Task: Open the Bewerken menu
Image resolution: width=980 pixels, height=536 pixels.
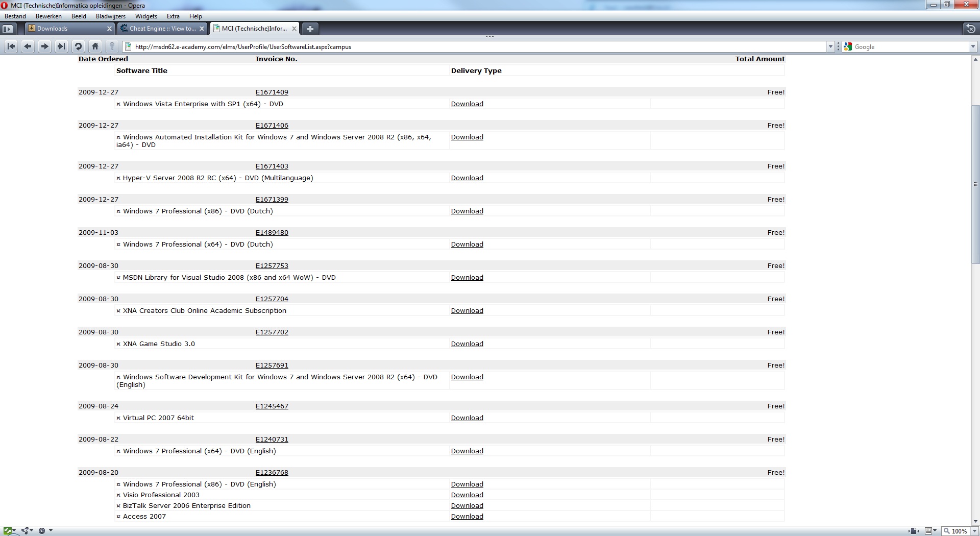Action: coord(48,16)
